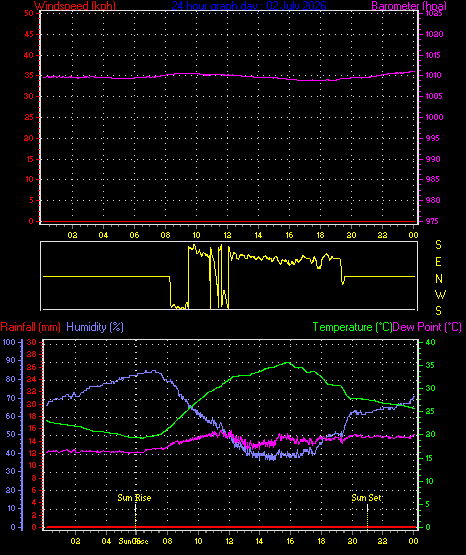Click the "Windspeed (kph)" heading
Screen dimensions: 466x555
click(75, 6)
